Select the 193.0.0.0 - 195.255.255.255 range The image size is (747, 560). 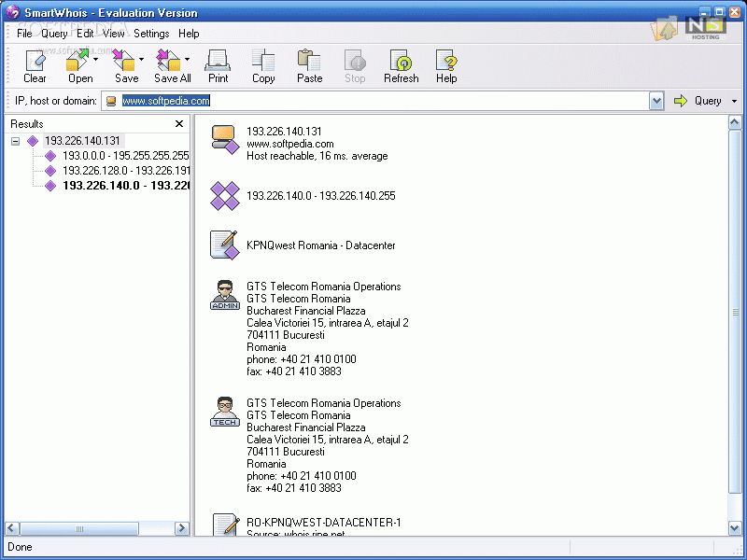[x=126, y=156]
